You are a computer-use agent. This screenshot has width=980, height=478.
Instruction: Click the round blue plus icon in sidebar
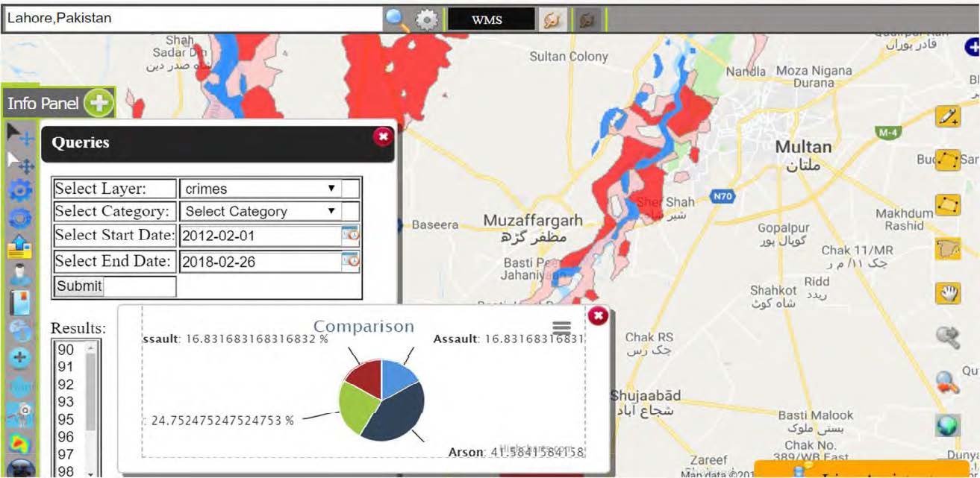(19, 358)
